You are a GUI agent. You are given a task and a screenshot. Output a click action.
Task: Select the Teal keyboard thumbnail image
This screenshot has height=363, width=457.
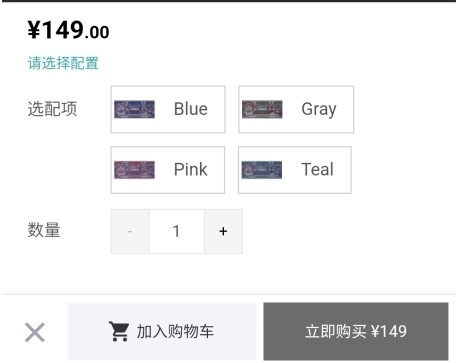(262, 170)
